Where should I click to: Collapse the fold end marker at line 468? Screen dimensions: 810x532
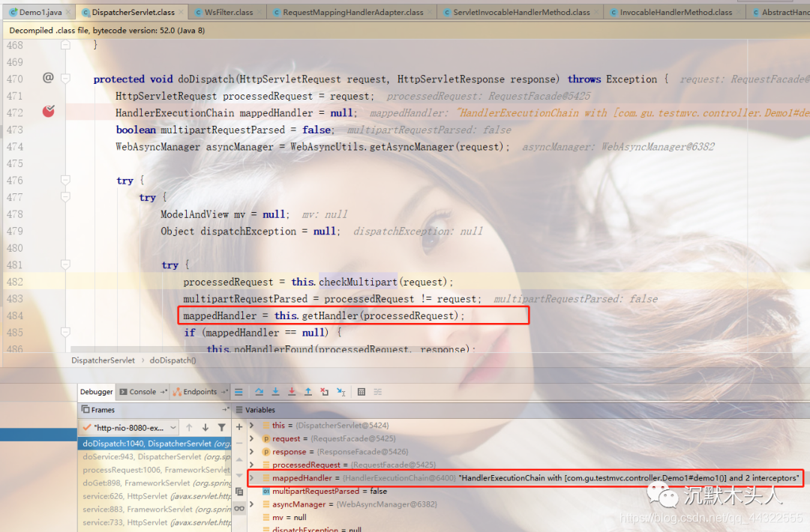pyautogui.click(x=65, y=45)
